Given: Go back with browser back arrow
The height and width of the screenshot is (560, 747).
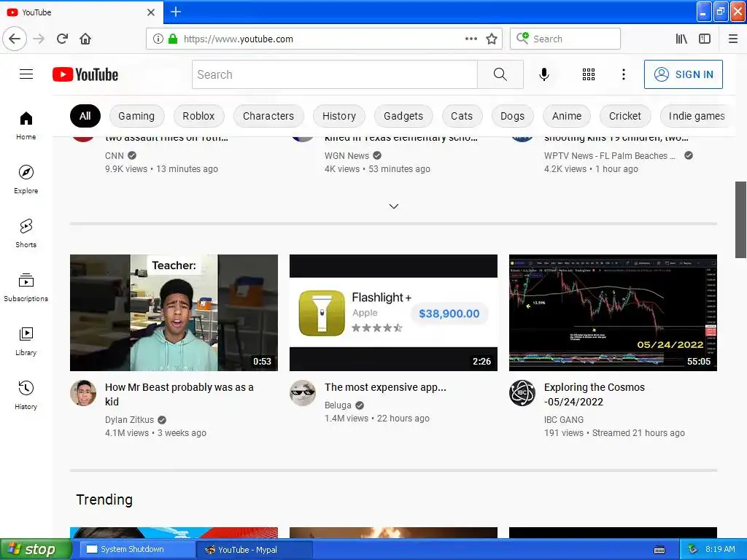Looking at the screenshot, I should tap(15, 39).
